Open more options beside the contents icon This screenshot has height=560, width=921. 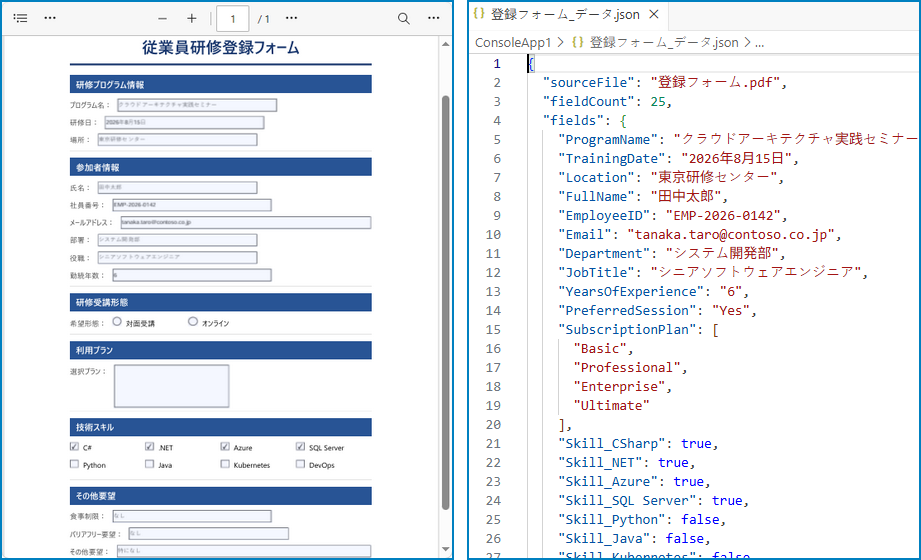(51, 18)
